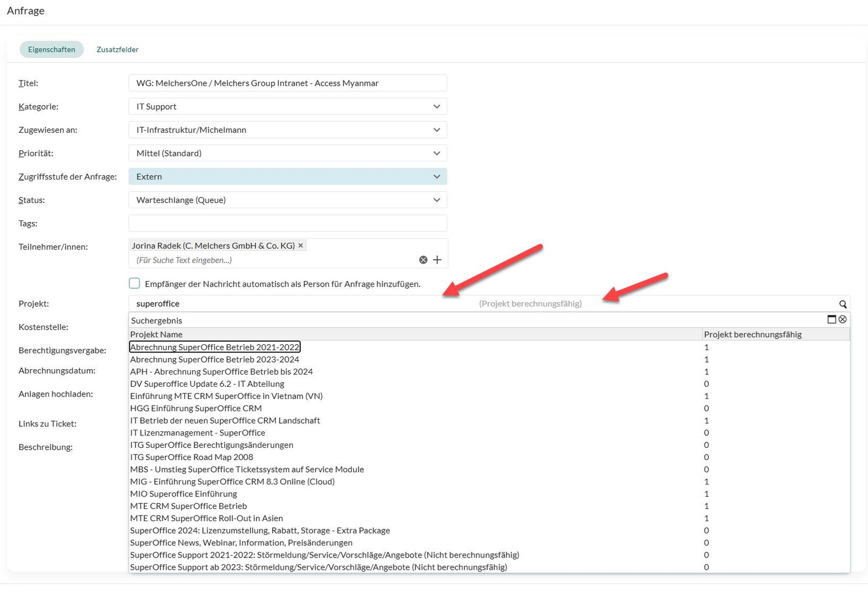Switch to the Eigenschaften tab
Screen dimensions: 868x595
coord(52,50)
